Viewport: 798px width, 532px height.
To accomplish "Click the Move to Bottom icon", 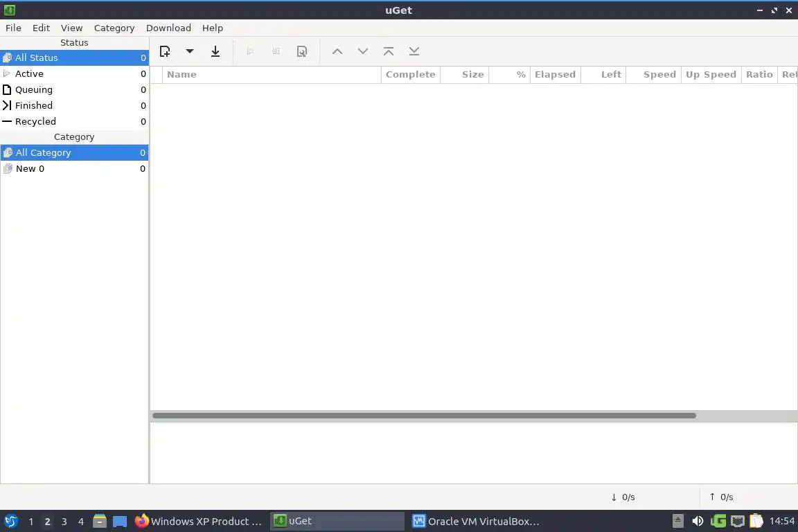I will (x=414, y=51).
